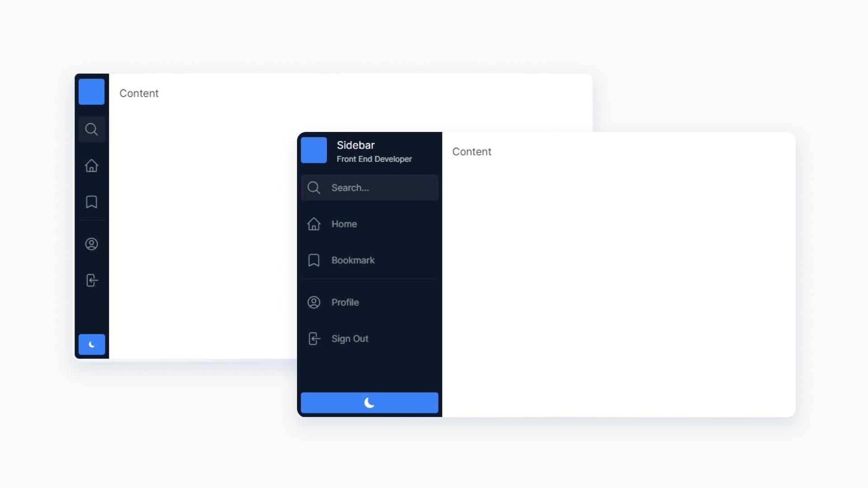This screenshot has height=488, width=868.
Task: Enable dark mode from expanded sidebar footer
Action: coord(369,403)
